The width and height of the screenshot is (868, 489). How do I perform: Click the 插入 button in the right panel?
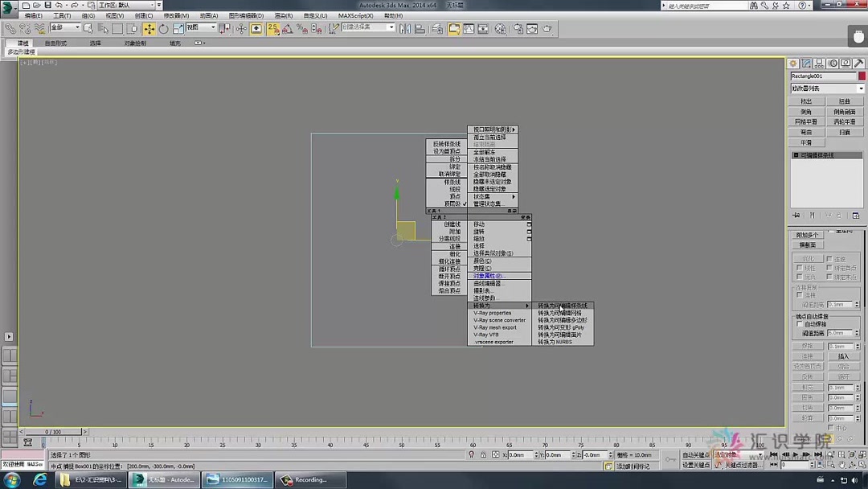pos(843,356)
